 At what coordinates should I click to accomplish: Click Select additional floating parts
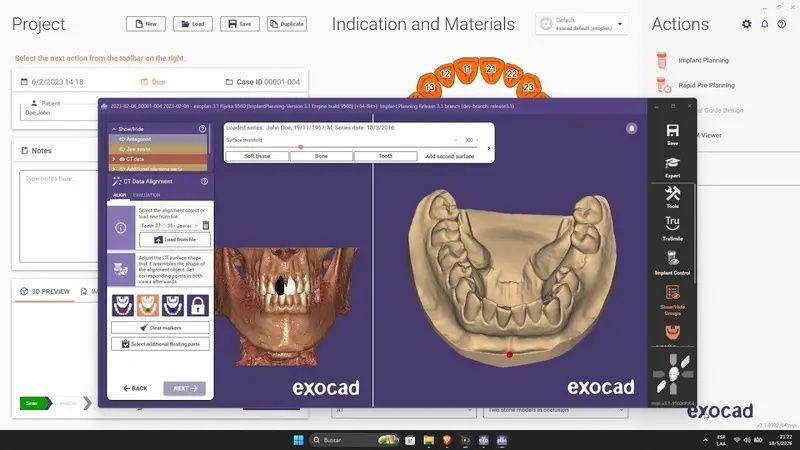tap(160, 344)
